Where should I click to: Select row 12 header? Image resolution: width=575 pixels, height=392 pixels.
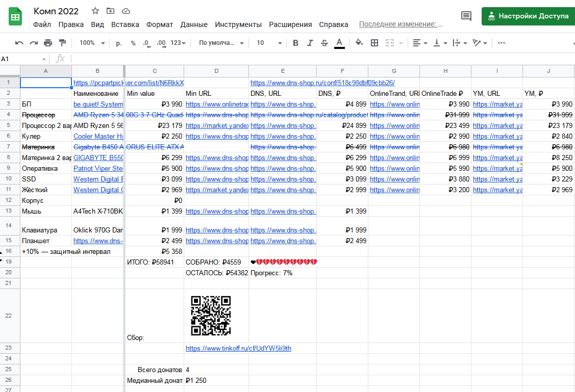10,200
